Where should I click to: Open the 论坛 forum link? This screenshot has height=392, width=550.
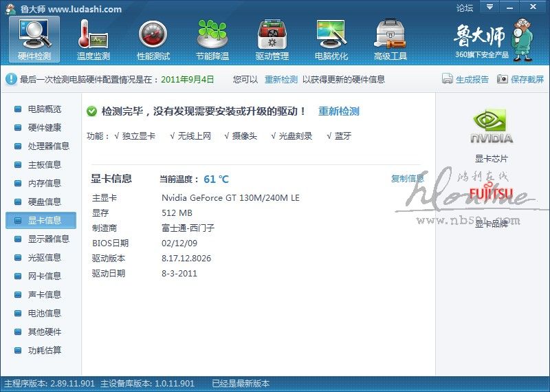click(x=465, y=8)
